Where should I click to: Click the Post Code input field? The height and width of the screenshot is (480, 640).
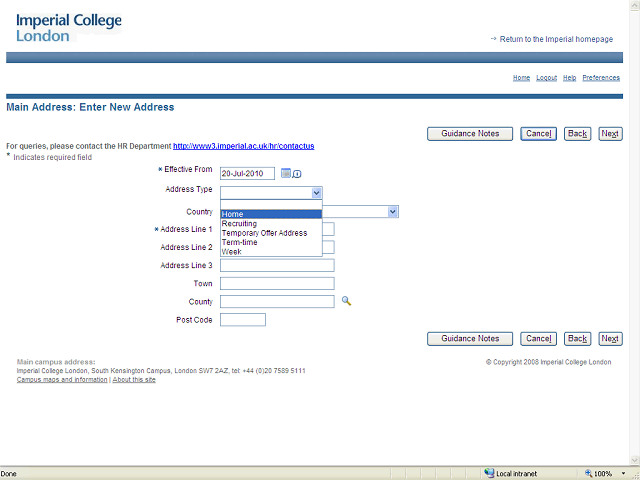point(243,320)
